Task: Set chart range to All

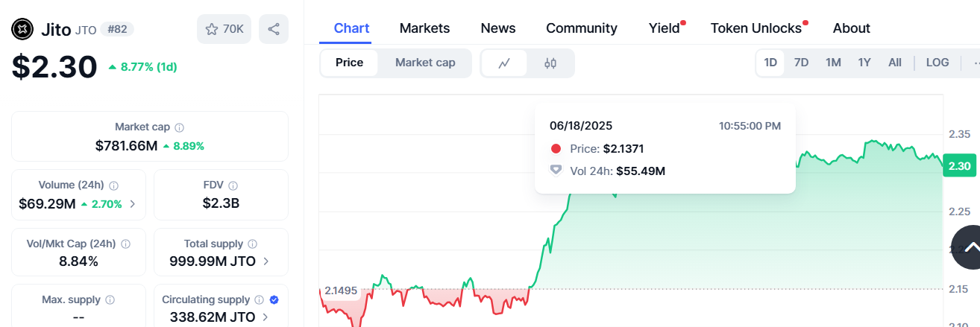Action: (895, 63)
